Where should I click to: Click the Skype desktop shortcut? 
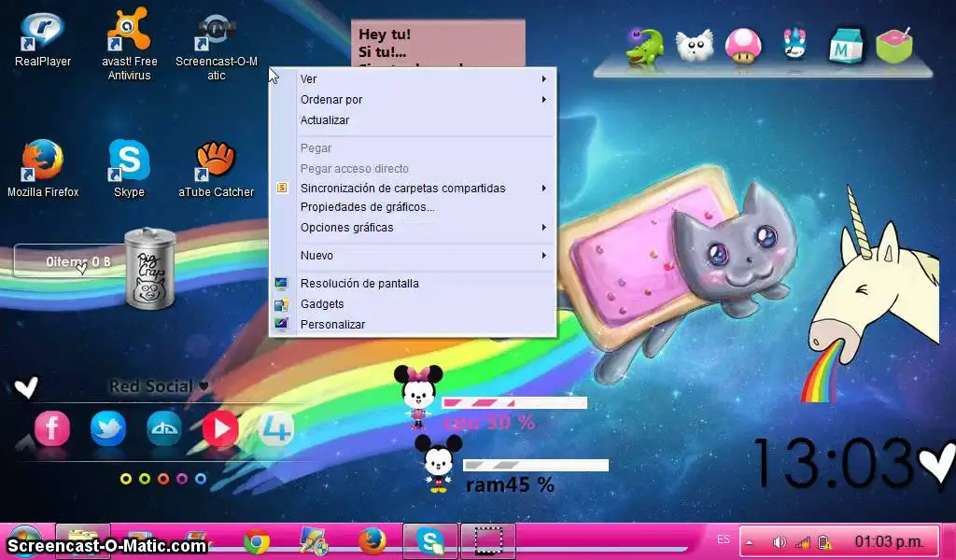point(129,169)
